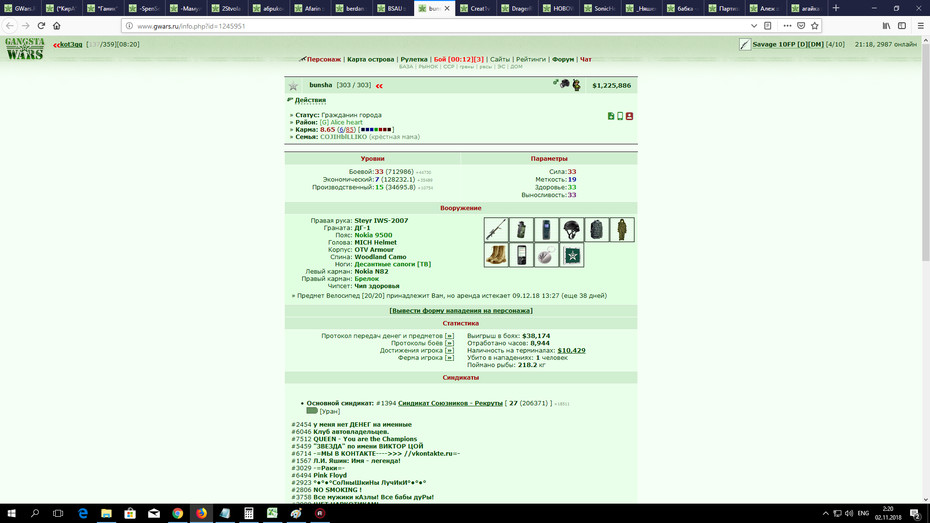Click the keychain (Брелок) item icon

[546, 255]
